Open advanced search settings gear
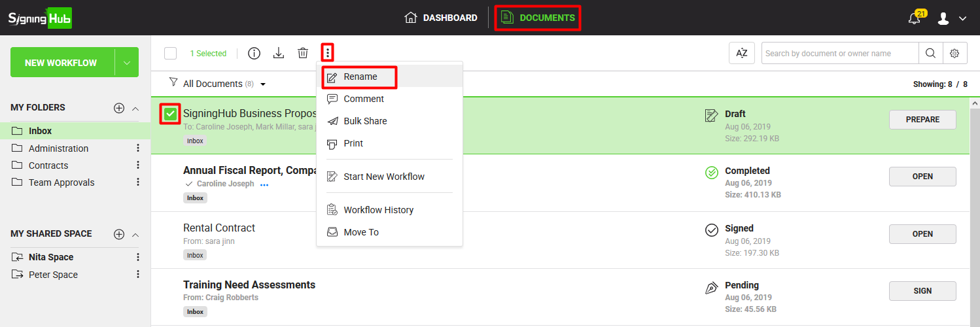Screen dimensions: 980x327 click(954, 54)
